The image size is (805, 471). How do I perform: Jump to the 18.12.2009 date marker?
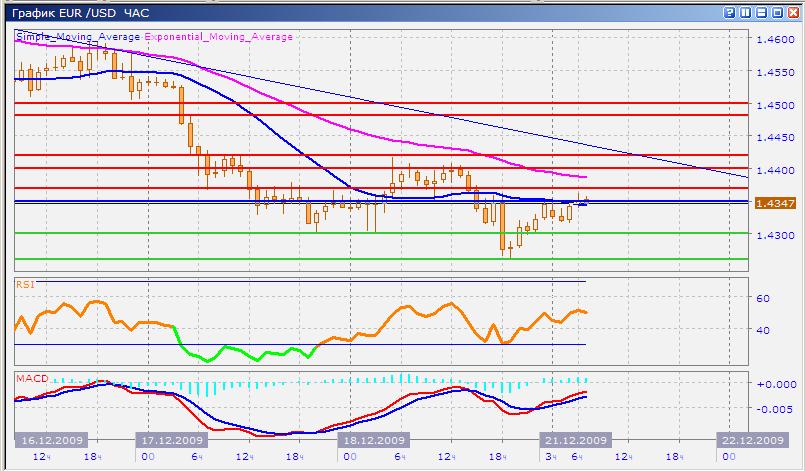372,440
